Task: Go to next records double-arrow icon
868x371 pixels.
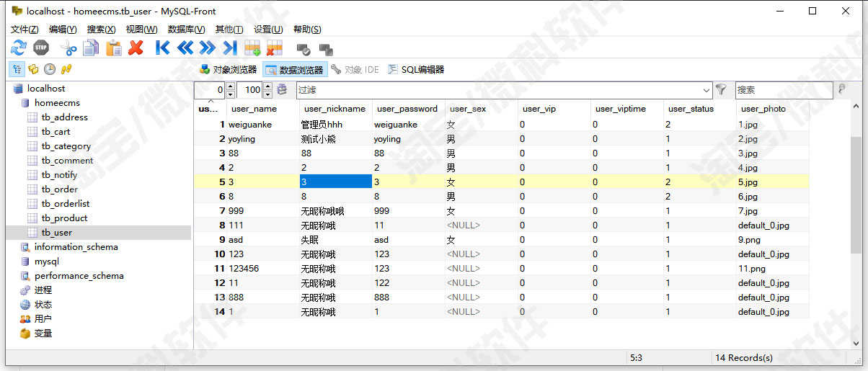Action: (208, 48)
